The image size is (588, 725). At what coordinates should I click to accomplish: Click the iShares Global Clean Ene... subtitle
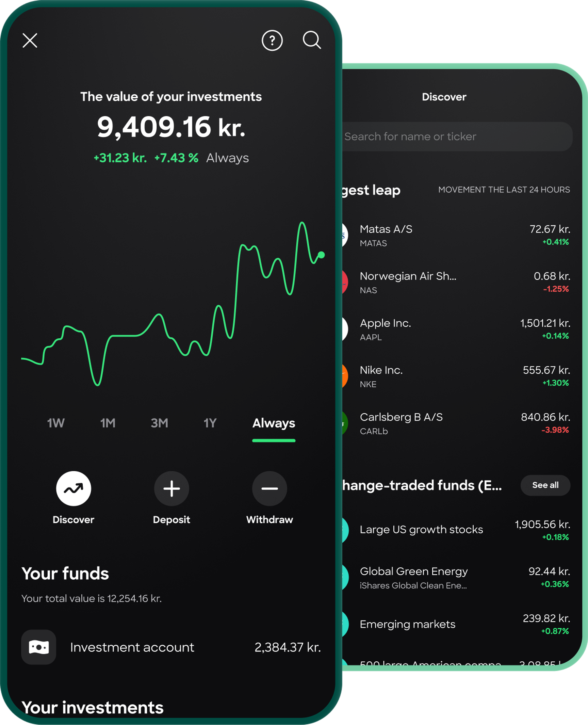[413, 585]
